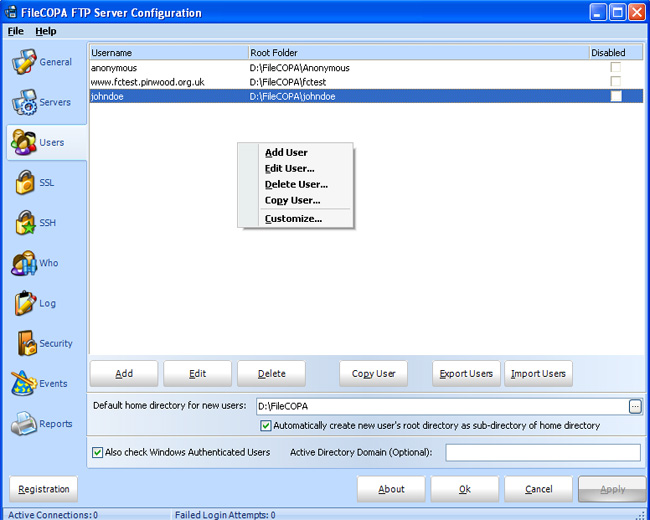The height and width of the screenshot is (520, 650).
Task: Click the Add button
Action: [x=124, y=374]
